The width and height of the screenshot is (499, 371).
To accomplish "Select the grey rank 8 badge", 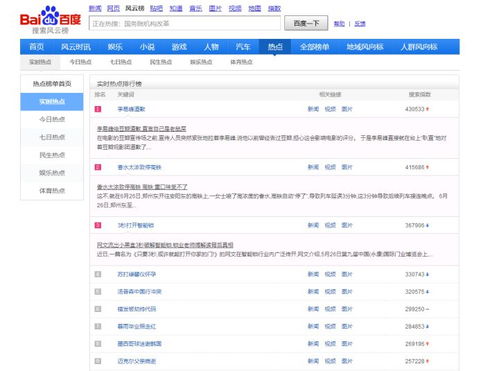I will point(98,344).
